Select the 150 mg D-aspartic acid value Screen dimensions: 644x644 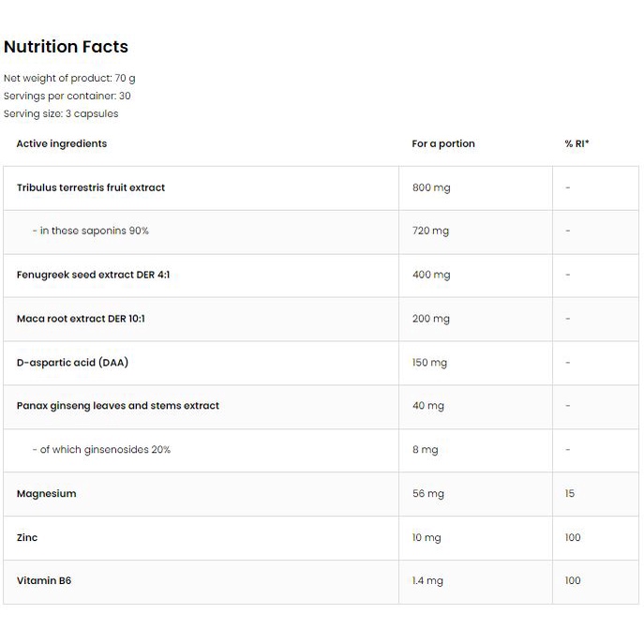[x=429, y=362]
